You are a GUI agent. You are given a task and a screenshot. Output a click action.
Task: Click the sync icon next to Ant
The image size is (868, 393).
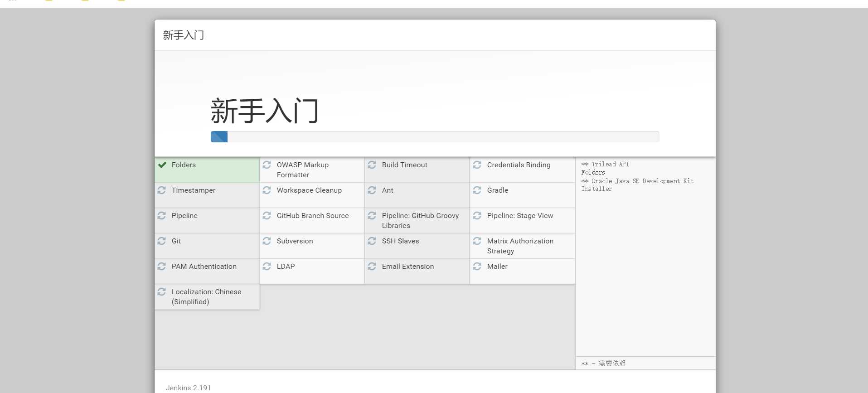pos(372,190)
